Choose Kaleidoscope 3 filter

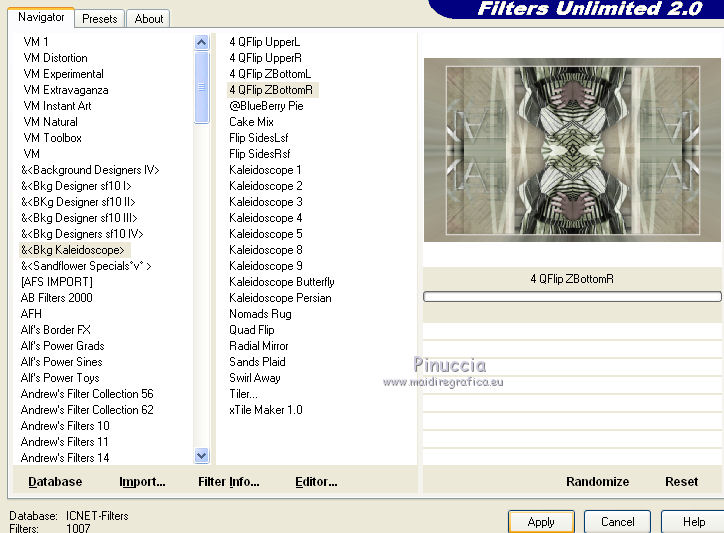265,202
